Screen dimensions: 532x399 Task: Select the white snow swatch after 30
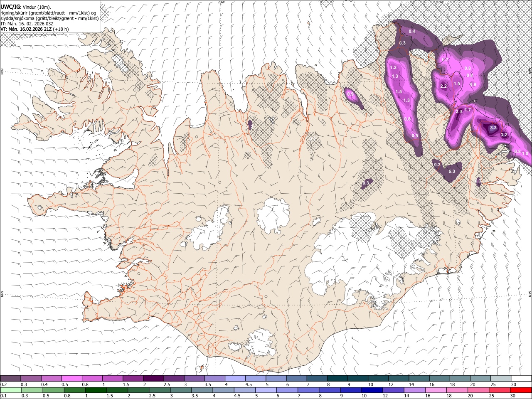tap(521, 379)
